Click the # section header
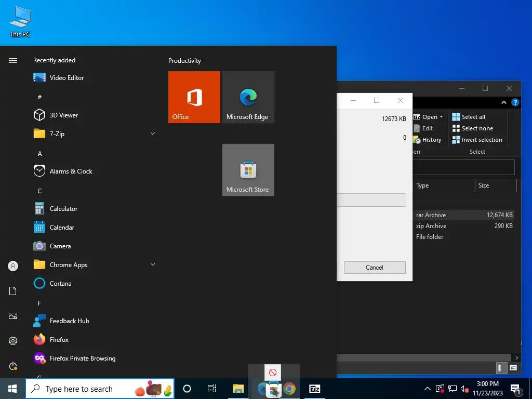Viewport: 532px width, 399px height. 39,97
